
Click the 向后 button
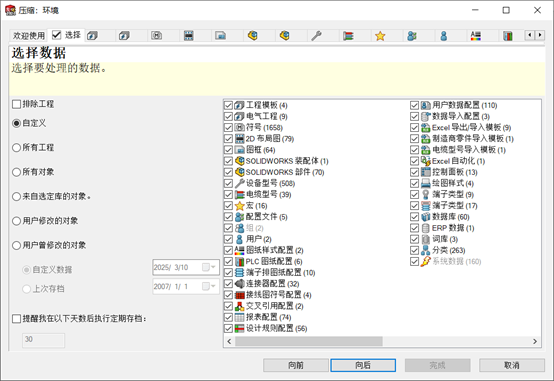coord(363,365)
